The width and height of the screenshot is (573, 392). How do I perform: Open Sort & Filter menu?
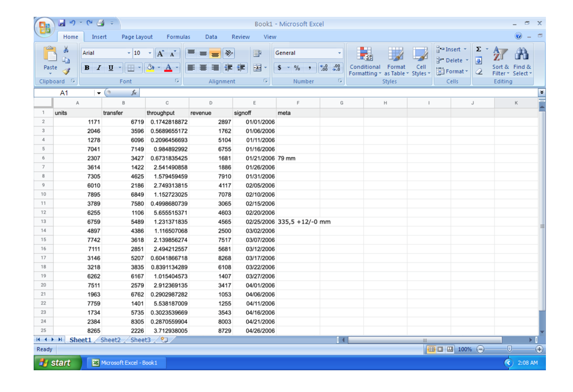[x=500, y=61]
